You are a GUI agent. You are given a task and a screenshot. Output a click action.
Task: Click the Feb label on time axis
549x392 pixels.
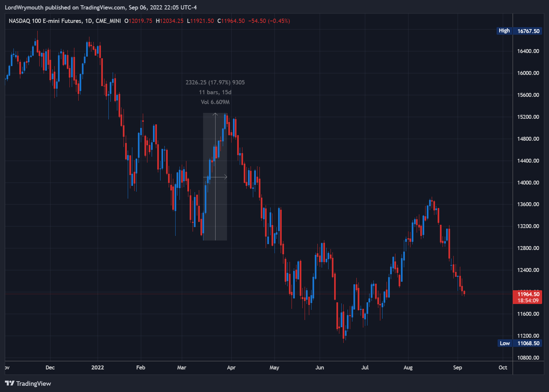(141, 367)
